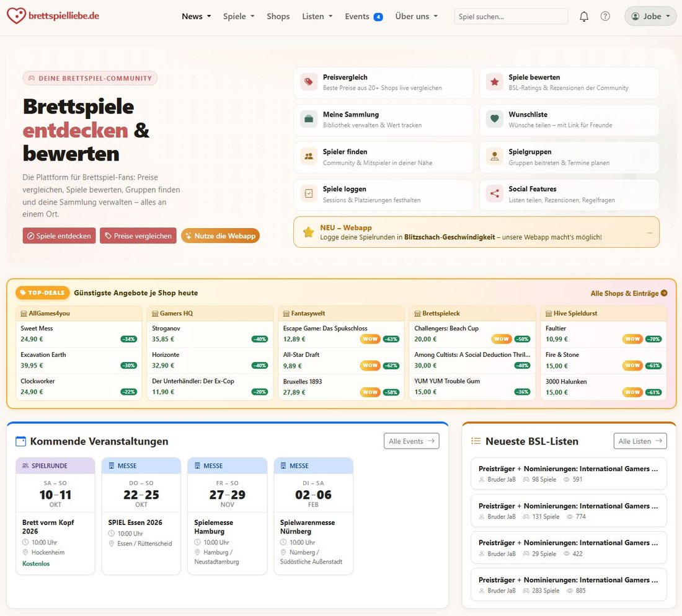
Task: Open the Excavation Earth deal
Action: (79, 361)
